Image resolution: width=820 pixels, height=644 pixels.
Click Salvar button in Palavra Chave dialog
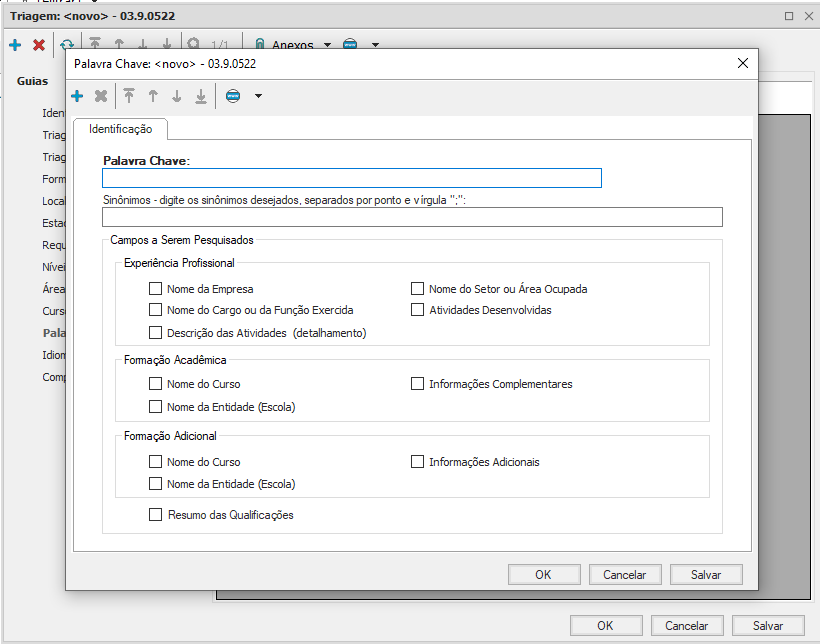pyautogui.click(x=706, y=574)
